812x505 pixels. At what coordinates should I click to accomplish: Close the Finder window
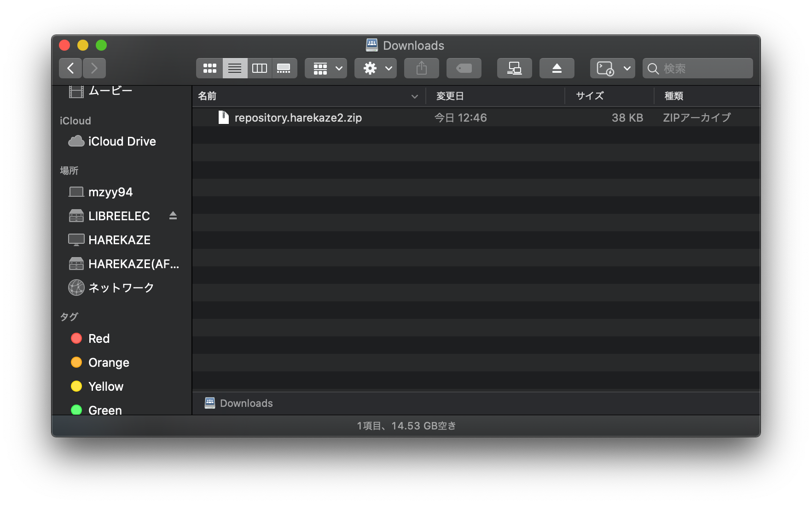(x=64, y=45)
